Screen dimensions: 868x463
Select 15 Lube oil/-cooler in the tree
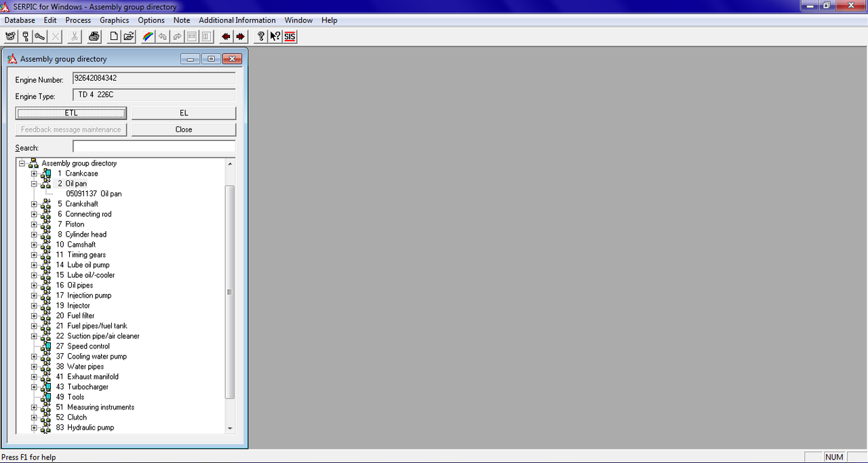pos(85,275)
